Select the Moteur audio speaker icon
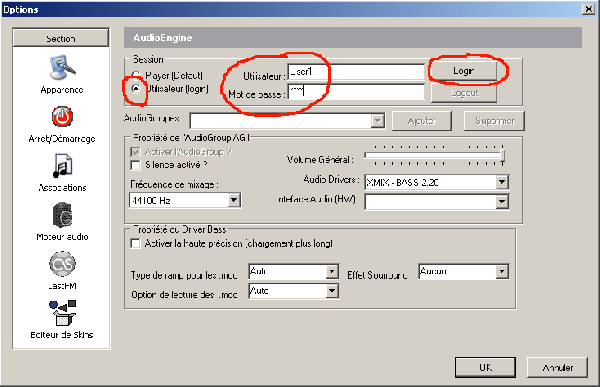 coord(62,215)
